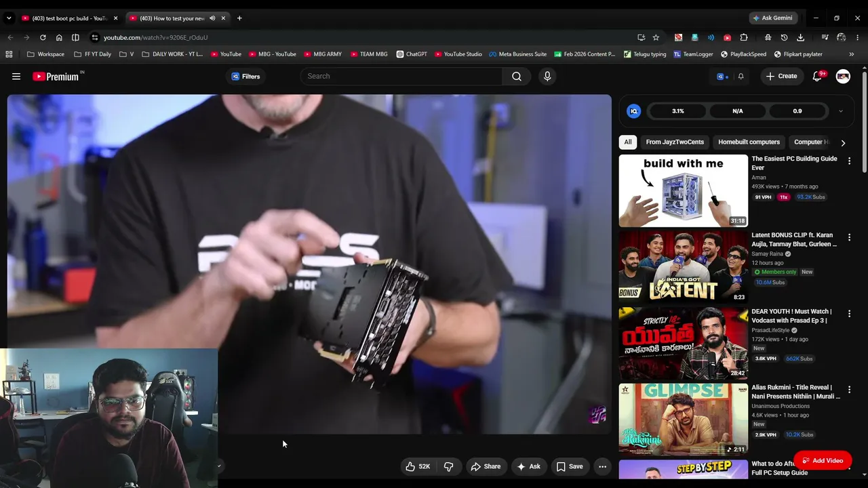Go to browser home page

(59, 37)
